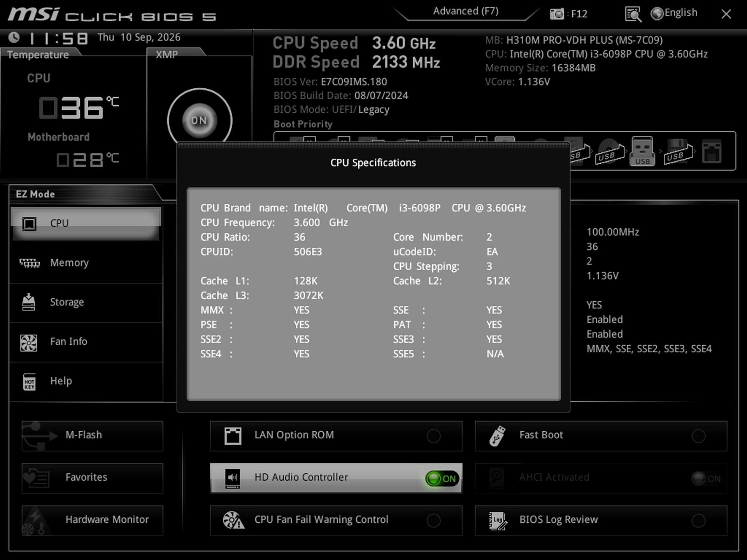Switch to Advanced (F7) mode
The image size is (747, 560).
click(x=466, y=11)
